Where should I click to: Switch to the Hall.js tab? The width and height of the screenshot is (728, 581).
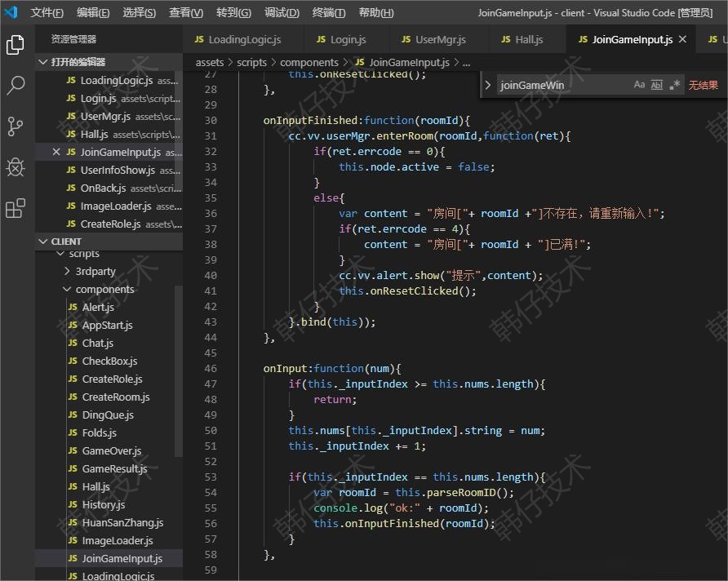(527, 39)
